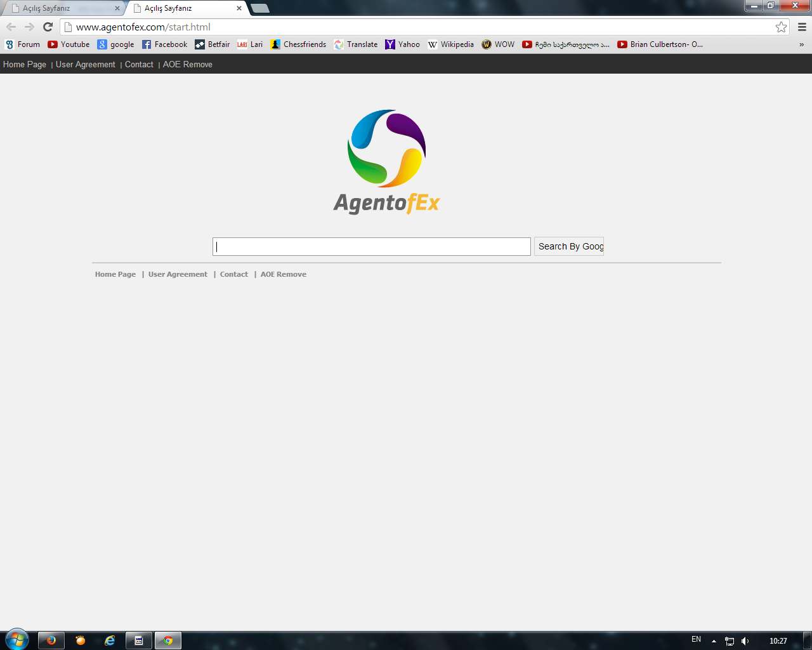Open the Forum bookmark

click(22, 44)
